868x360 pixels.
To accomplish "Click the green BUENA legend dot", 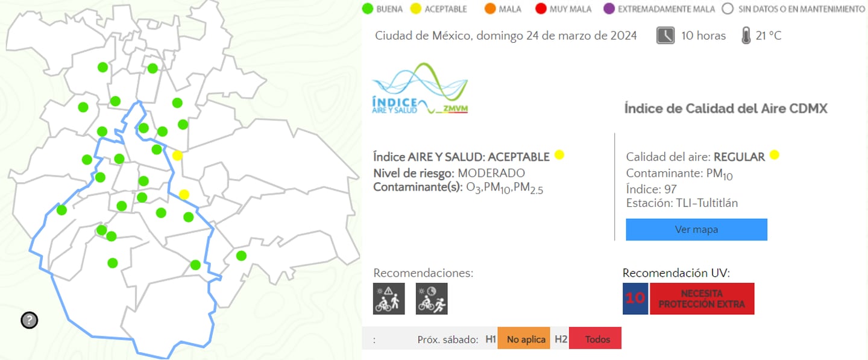I will point(367,9).
